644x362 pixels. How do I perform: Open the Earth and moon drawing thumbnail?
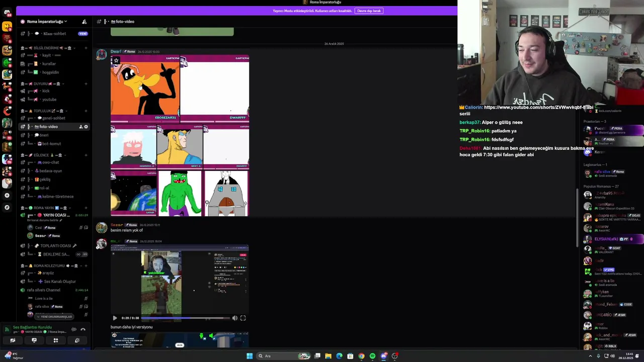pos(134,194)
